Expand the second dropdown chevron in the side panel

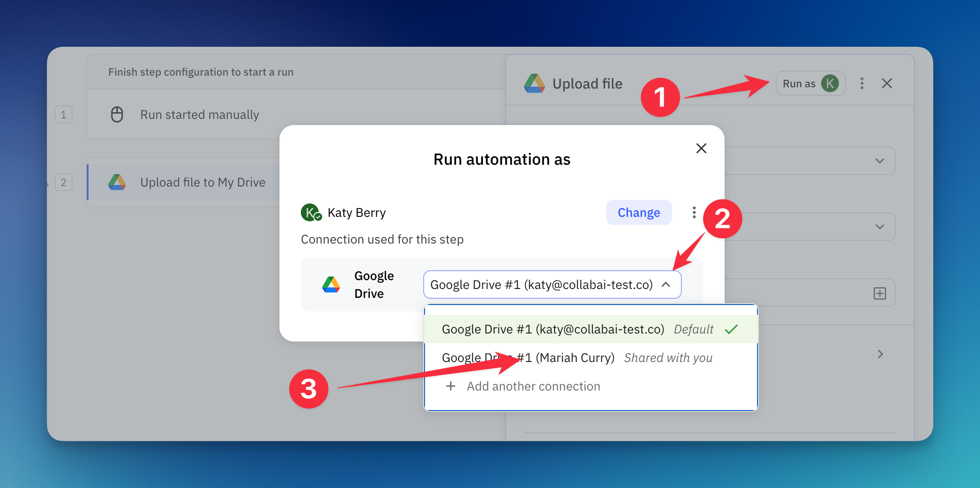click(879, 227)
